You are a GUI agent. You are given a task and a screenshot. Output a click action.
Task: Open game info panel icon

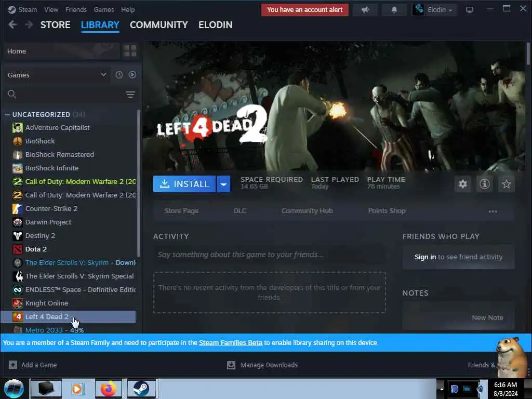tap(485, 184)
